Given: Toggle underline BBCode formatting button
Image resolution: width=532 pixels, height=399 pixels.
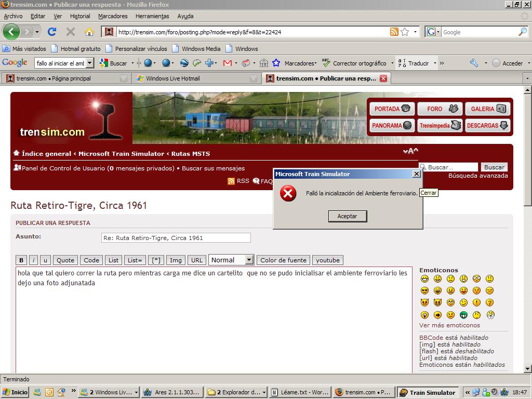Looking at the screenshot, I should click(x=45, y=260).
